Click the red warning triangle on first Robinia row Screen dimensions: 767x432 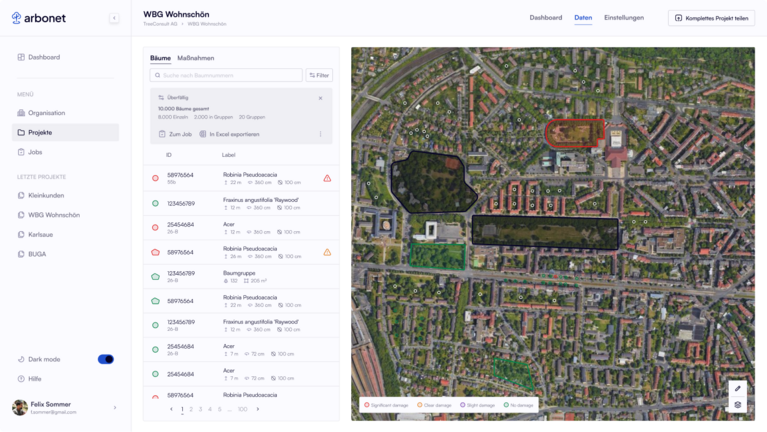click(327, 179)
